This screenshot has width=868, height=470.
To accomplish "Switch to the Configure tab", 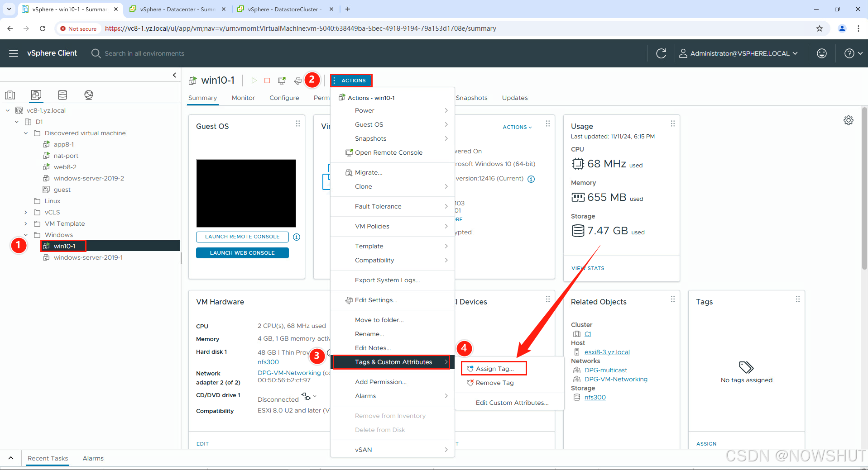I will 284,98.
